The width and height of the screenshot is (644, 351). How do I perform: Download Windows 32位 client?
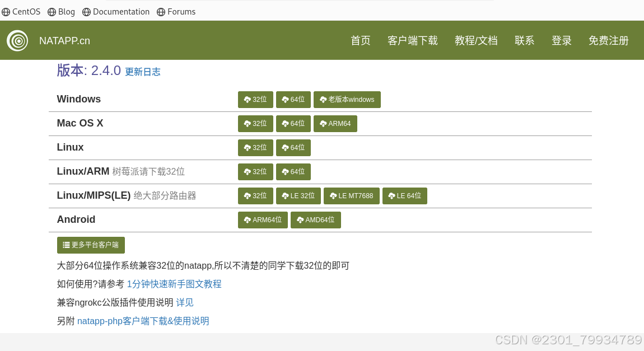255,100
